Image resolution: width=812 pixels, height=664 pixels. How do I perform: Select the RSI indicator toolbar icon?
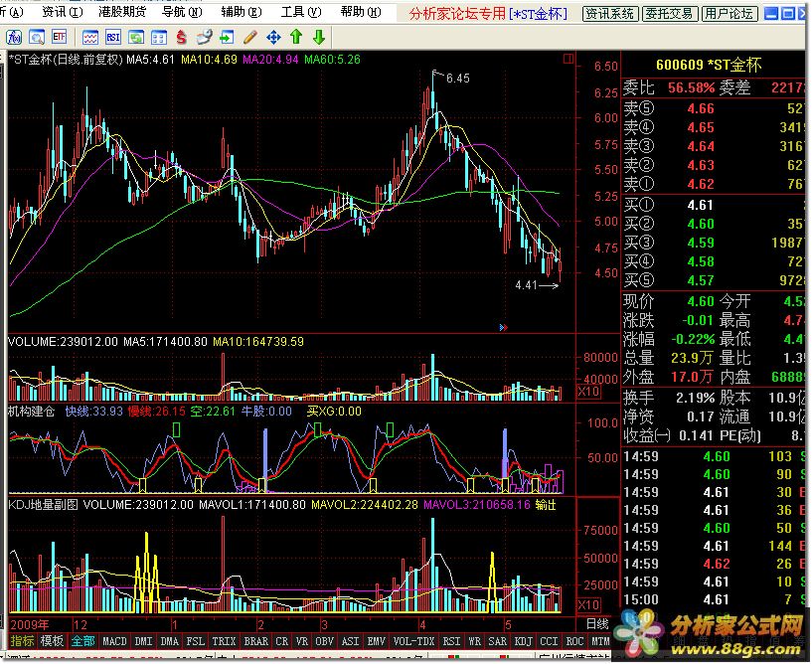tap(113, 38)
